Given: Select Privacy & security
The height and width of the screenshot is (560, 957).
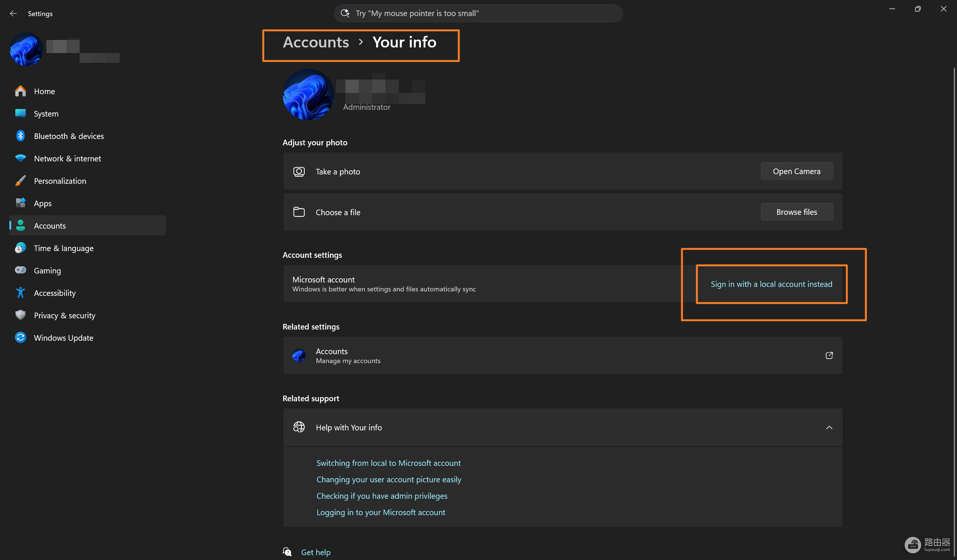Looking at the screenshot, I should click(x=88, y=315).
